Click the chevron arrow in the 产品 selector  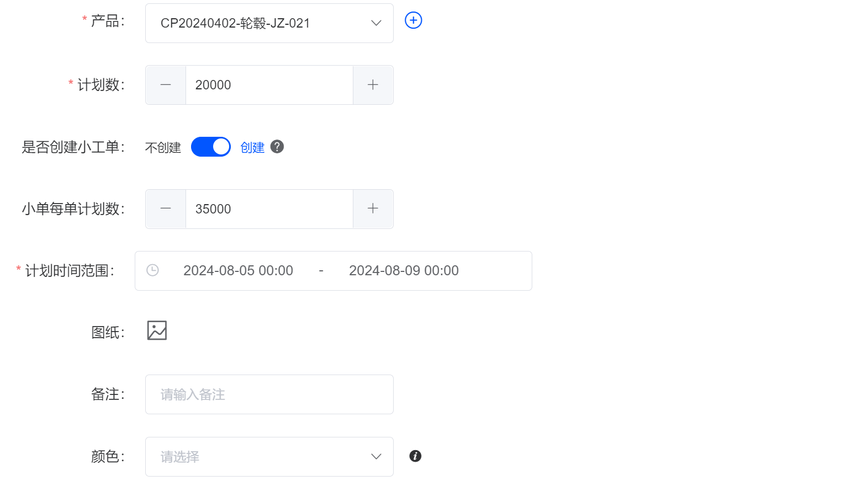tap(376, 23)
